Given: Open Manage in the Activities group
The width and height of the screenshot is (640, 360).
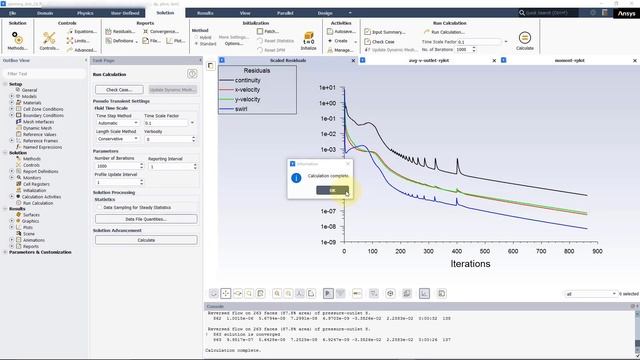Looking at the screenshot, I should coord(340,50).
